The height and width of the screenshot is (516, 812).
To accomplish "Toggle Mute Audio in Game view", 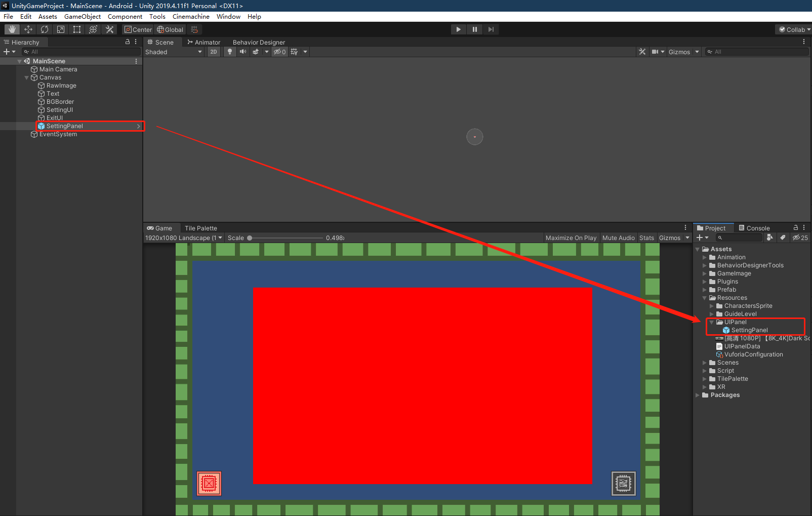I will click(x=618, y=237).
